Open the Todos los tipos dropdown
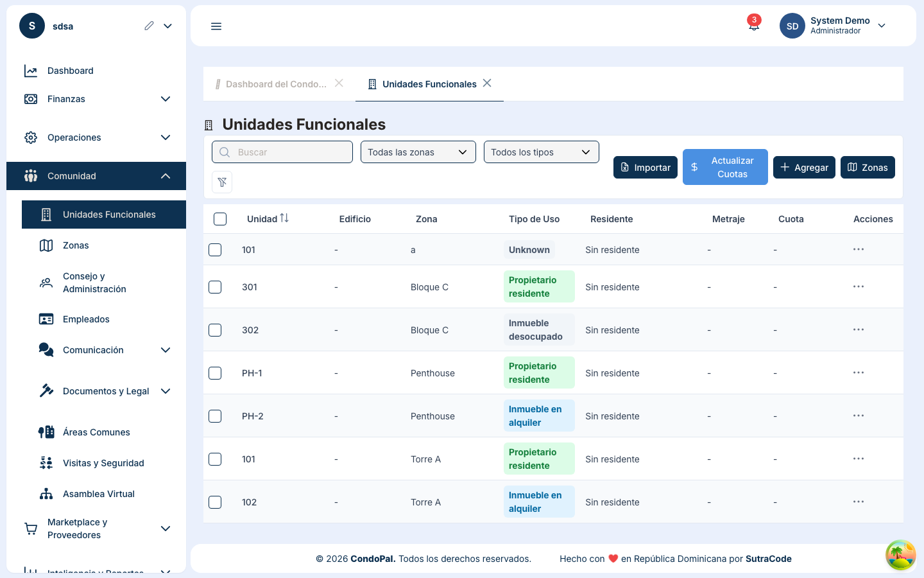Image resolution: width=924 pixels, height=578 pixels. (541, 152)
